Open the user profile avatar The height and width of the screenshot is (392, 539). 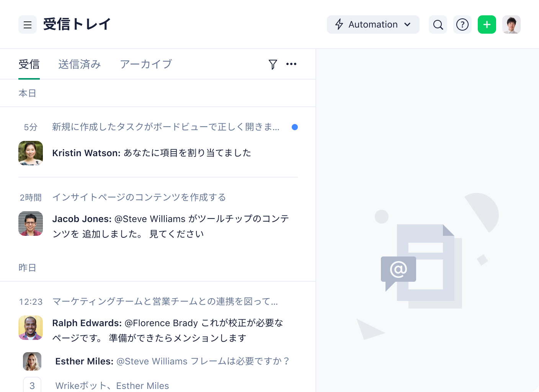511,24
